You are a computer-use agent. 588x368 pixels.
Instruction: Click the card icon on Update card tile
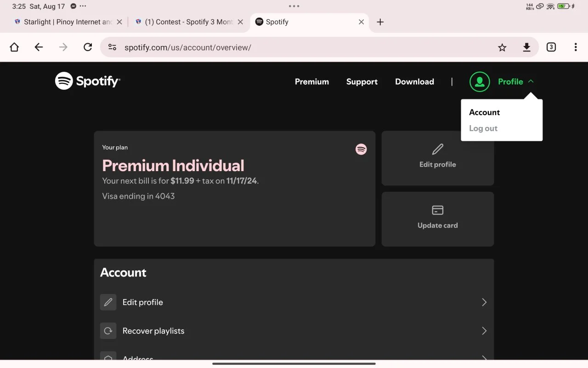click(438, 210)
